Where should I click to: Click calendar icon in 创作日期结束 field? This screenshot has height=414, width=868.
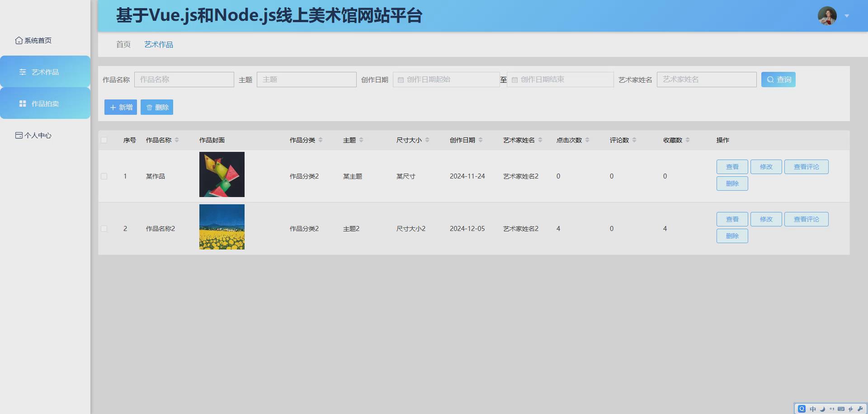pyautogui.click(x=515, y=80)
